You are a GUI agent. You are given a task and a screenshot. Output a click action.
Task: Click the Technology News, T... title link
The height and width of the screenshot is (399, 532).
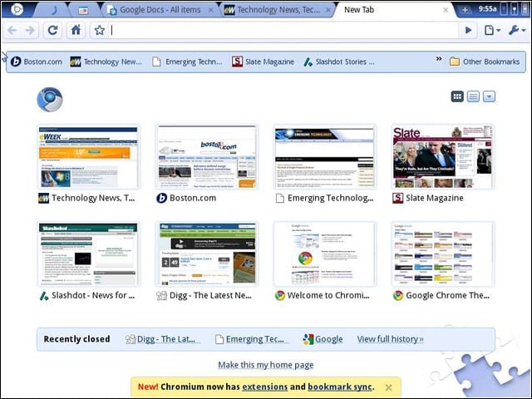point(93,198)
